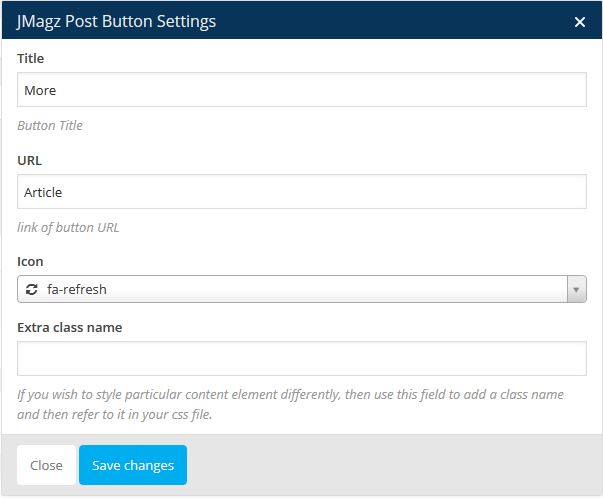Click the Title field containing 'More'
Image resolution: width=603 pixels, height=499 pixels.
pyautogui.click(x=301, y=90)
